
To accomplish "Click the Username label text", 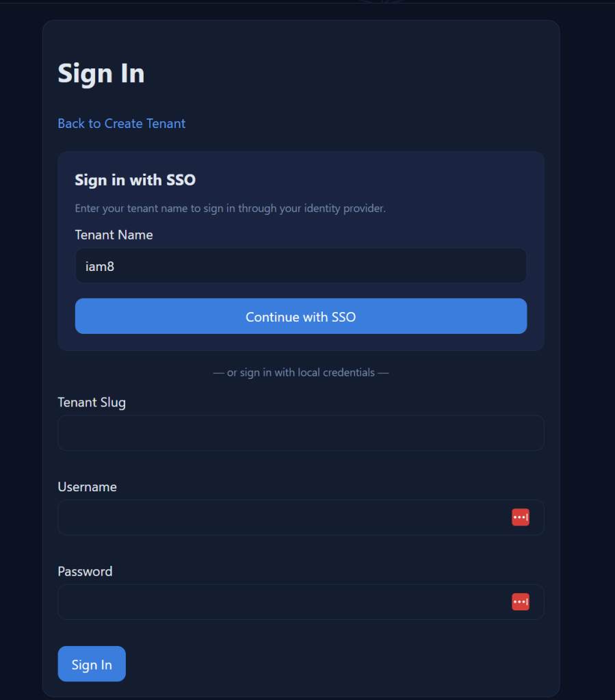I will coord(87,487).
